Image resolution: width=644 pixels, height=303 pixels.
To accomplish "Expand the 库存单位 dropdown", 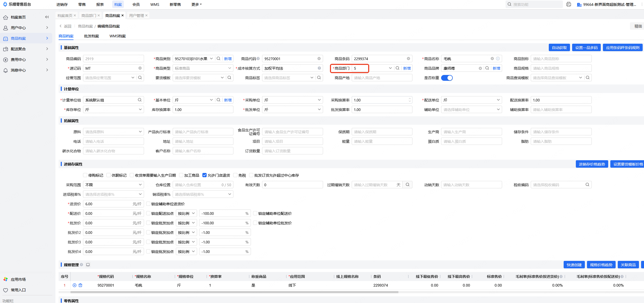I will click(x=113, y=109).
